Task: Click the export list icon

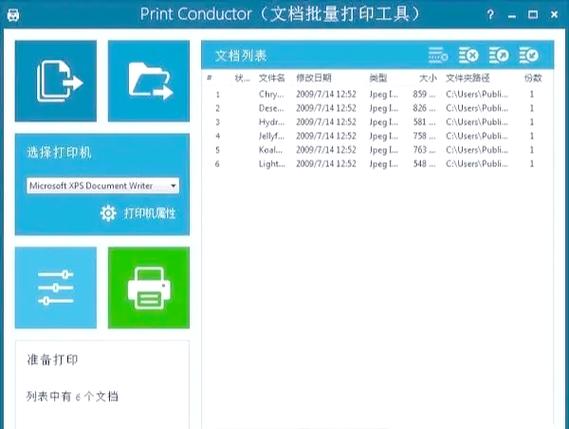Action: click(499, 56)
